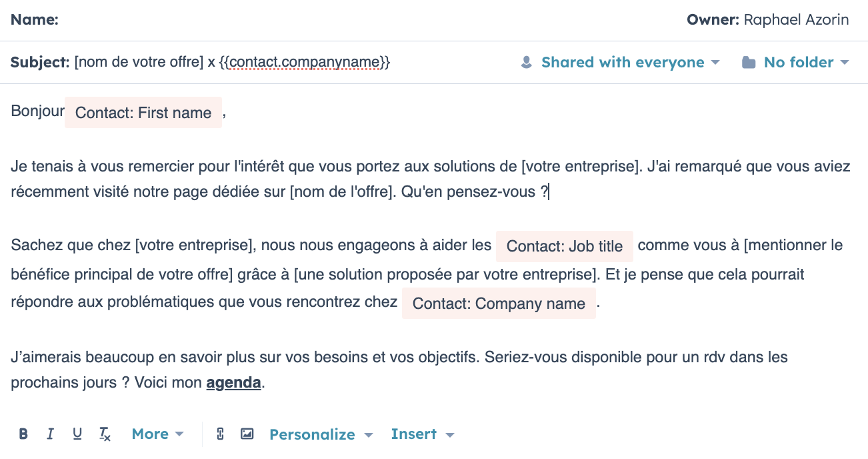Select the Contact: First name token
This screenshot has width=868, height=459.
coord(143,113)
